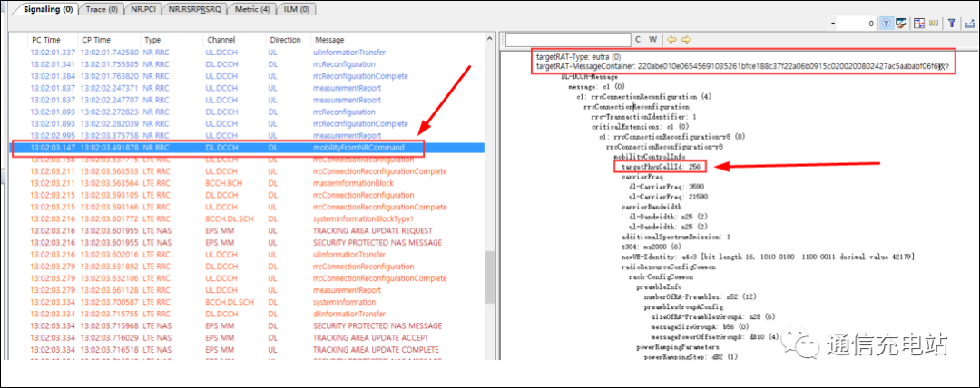The image size is (980, 388).
Task: Select rrcReconfiguration row with CP time 13:02:02.272823
Action: [249, 112]
